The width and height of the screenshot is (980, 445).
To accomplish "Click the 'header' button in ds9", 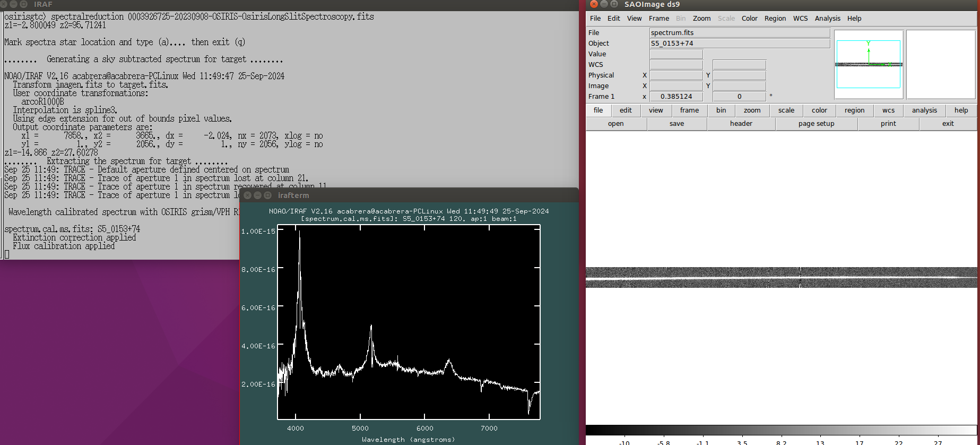I will 741,124.
